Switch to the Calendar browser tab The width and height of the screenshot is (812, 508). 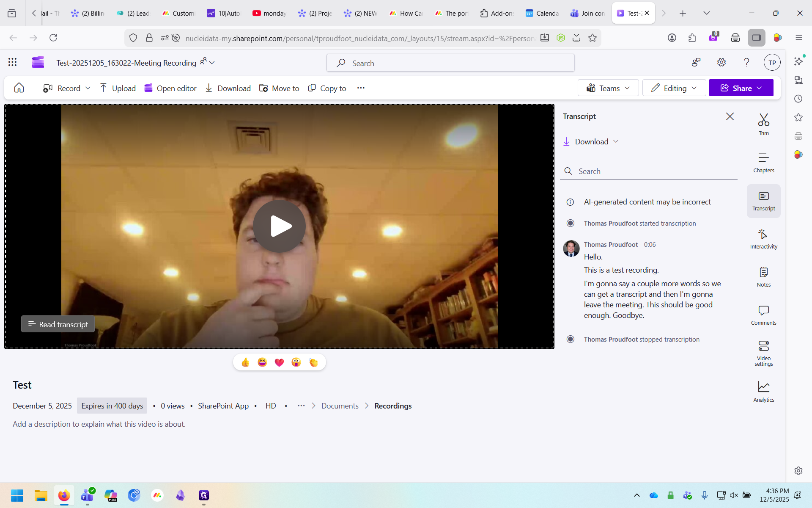(542, 13)
